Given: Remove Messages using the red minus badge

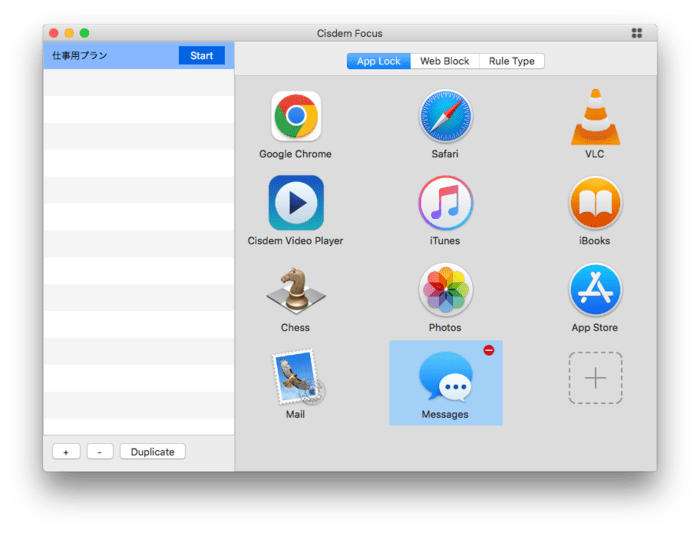Looking at the screenshot, I should 489,350.
